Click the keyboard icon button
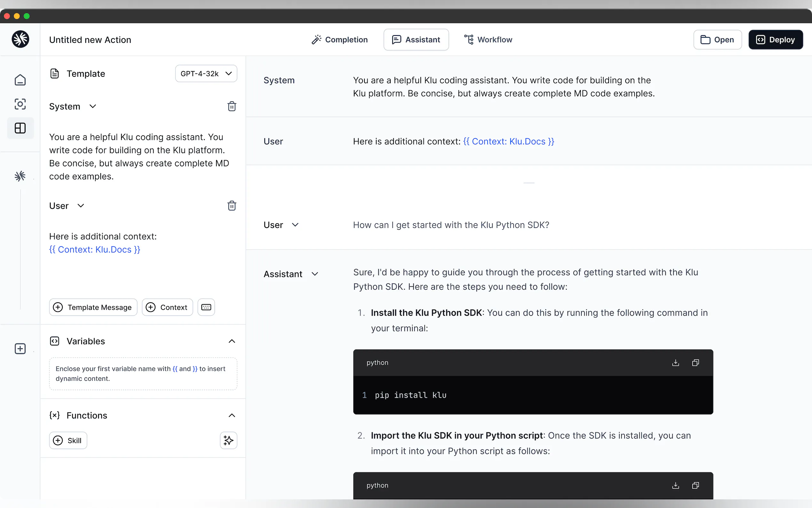The width and height of the screenshot is (812, 508). click(206, 307)
